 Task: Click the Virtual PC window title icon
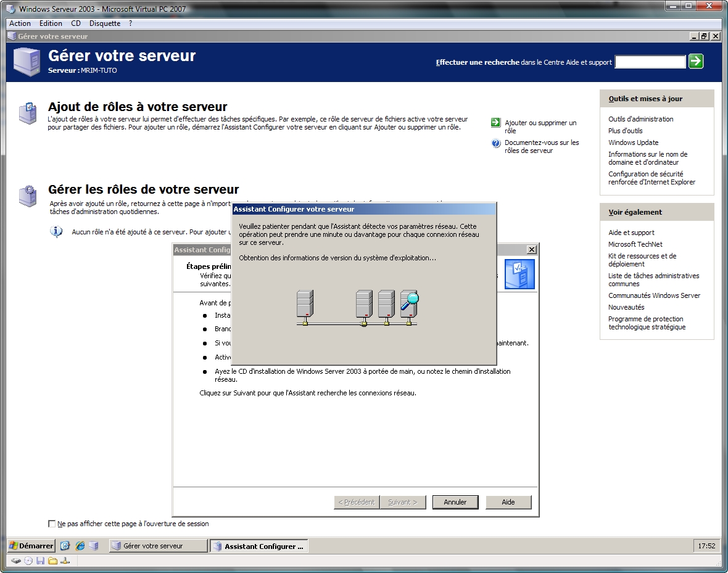[x=10, y=9]
